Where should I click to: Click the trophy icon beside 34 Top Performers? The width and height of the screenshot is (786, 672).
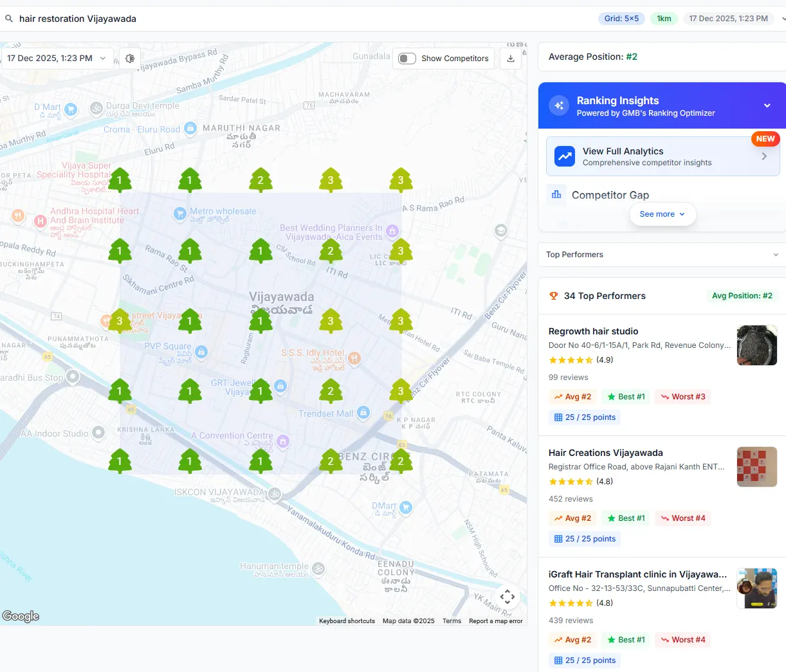point(553,296)
